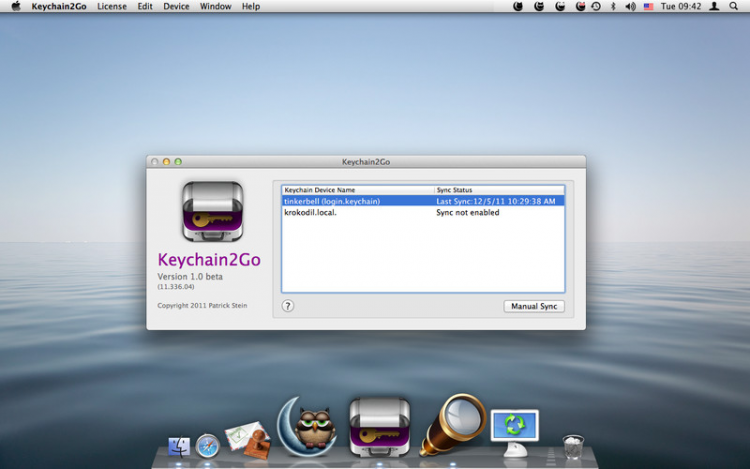Click the fourth cat-face icon with red badge
The height and width of the screenshot is (469, 750).
[x=580, y=6]
